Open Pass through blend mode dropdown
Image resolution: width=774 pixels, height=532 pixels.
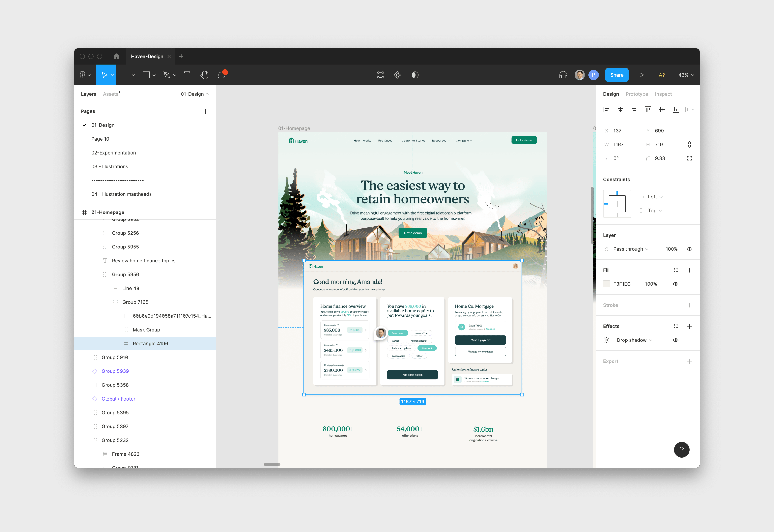(631, 249)
